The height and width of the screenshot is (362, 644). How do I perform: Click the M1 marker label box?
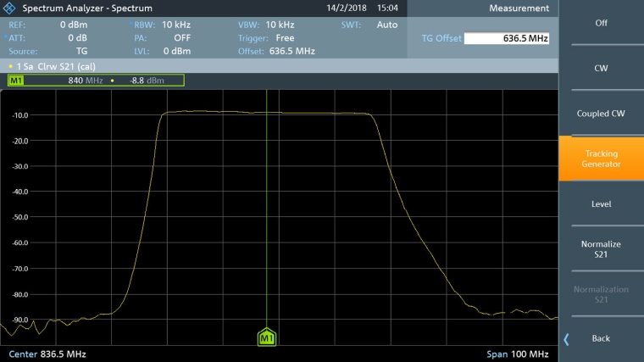click(x=16, y=81)
